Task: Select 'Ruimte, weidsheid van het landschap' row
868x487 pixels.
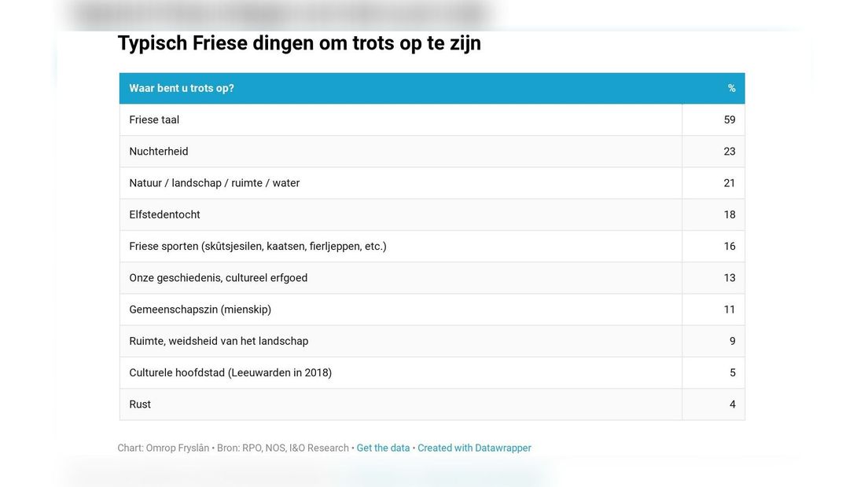Action: [x=432, y=341]
